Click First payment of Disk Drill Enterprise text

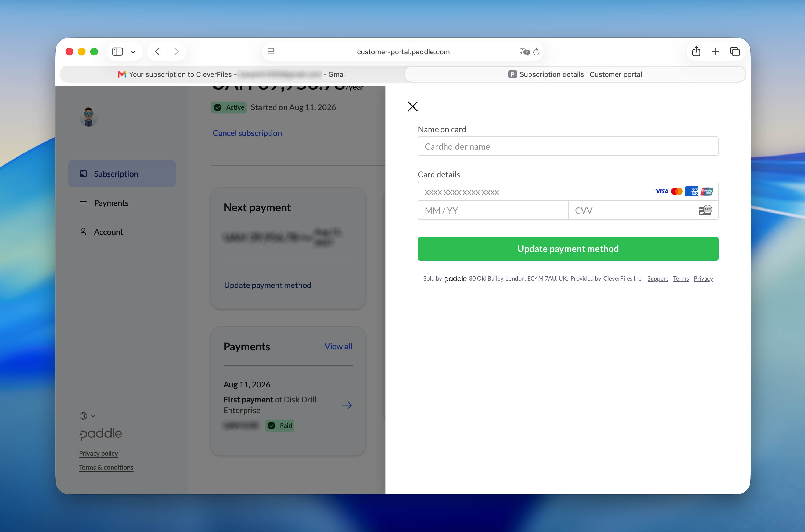(270, 405)
